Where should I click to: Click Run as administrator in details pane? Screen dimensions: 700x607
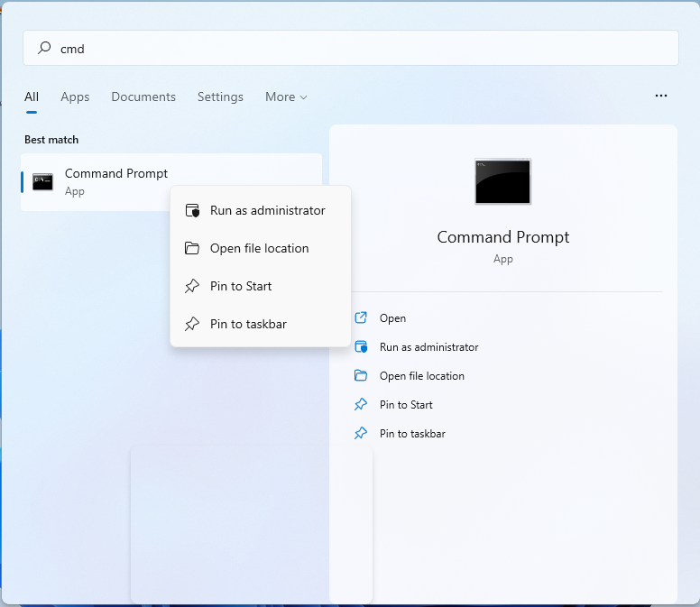point(429,347)
